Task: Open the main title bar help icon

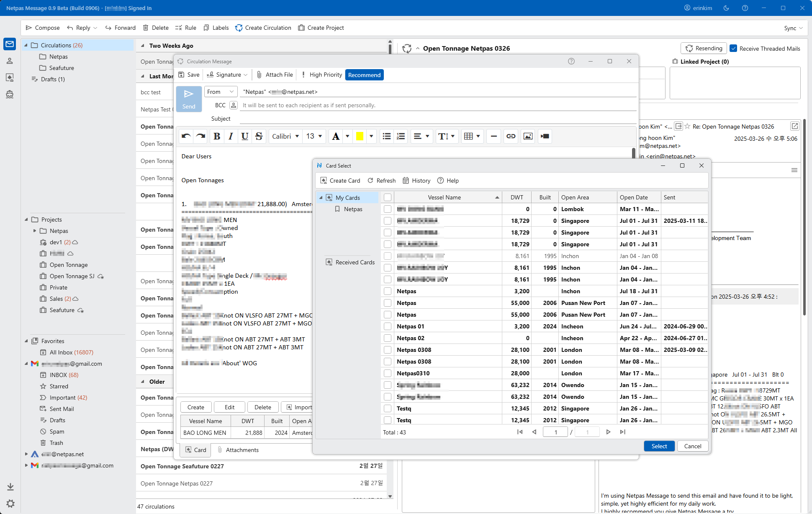Action: point(745,8)
